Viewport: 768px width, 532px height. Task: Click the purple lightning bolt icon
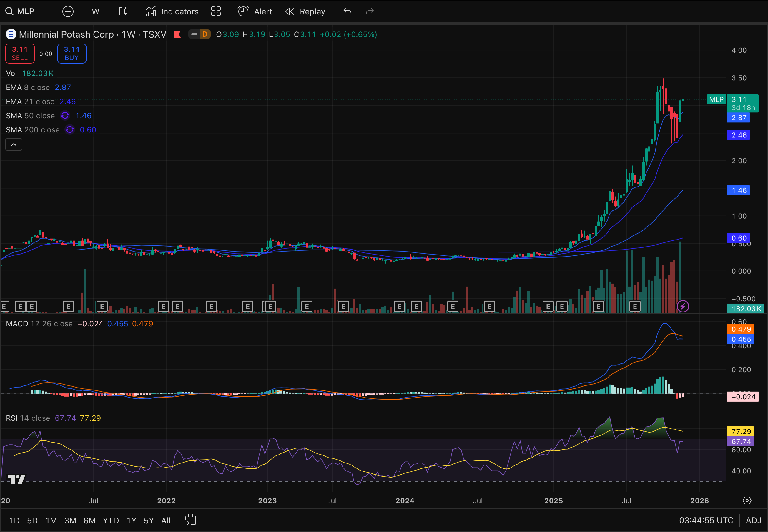coord(683,306)
